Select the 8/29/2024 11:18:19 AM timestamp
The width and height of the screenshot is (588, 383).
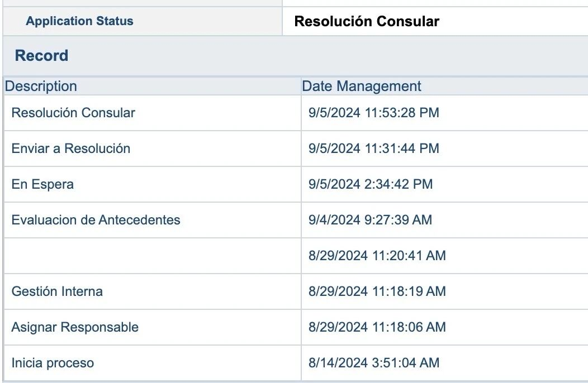coord(377,291)
